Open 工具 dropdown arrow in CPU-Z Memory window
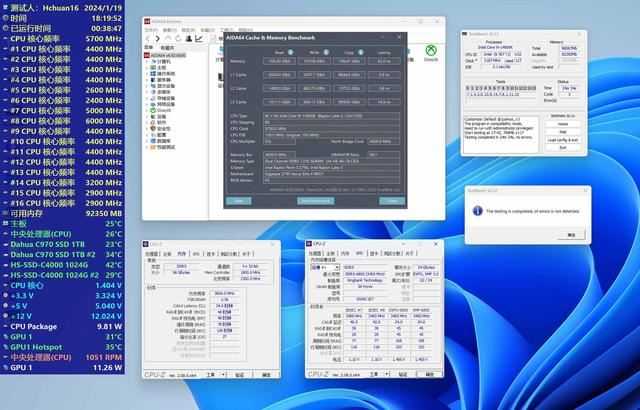Screen dimensions: 640x410 pos(223,375)
